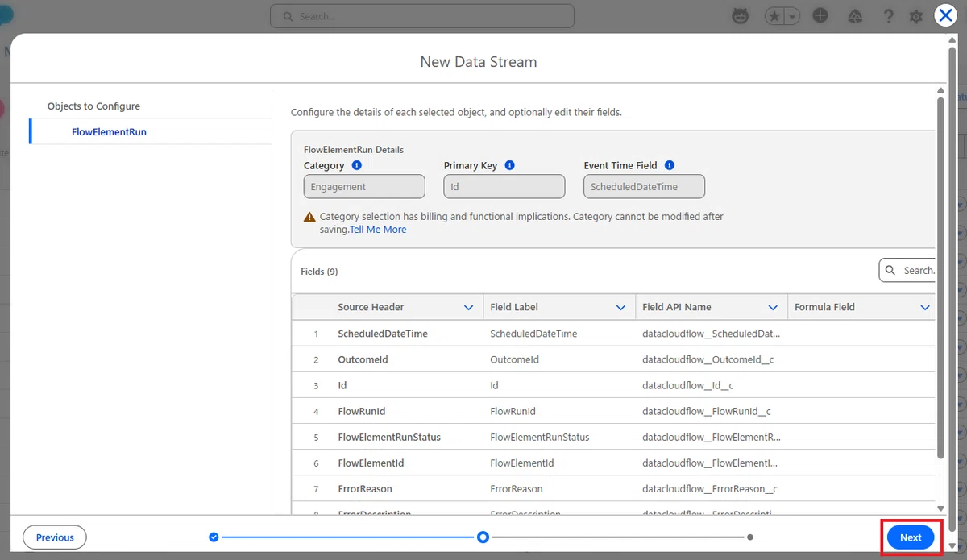Viewport: 967px width, 560px height.
Task: Click the dialog vertical scrollbar thumb
Action: [x=952, y=290]
